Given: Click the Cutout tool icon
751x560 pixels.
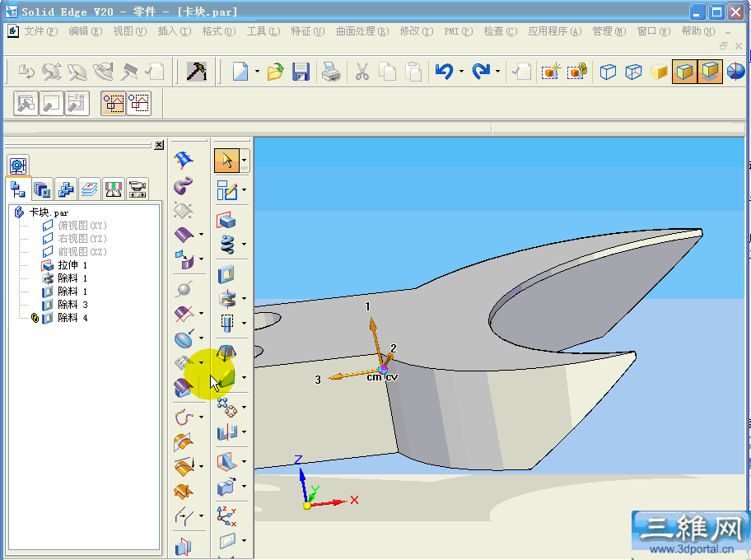Looking at the screenshot, I should pos(226,274).
